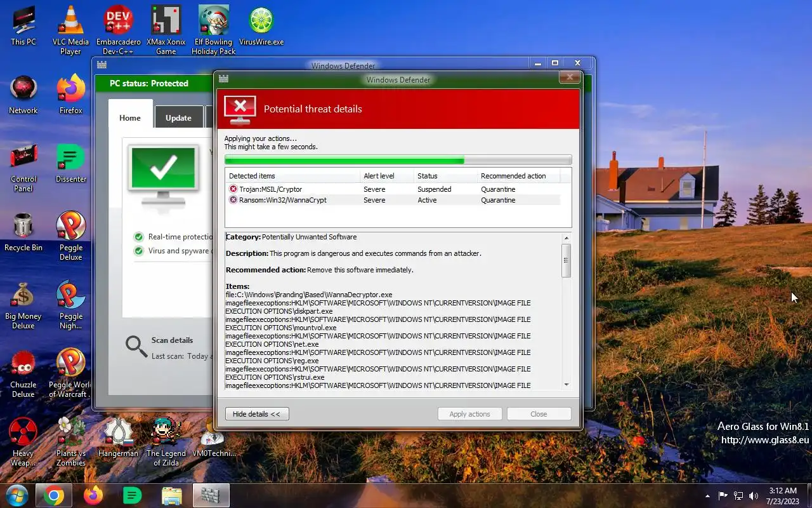Click the red threat monitor icon
This screenshot has width=812, height=508.
(x=240, y=110)
